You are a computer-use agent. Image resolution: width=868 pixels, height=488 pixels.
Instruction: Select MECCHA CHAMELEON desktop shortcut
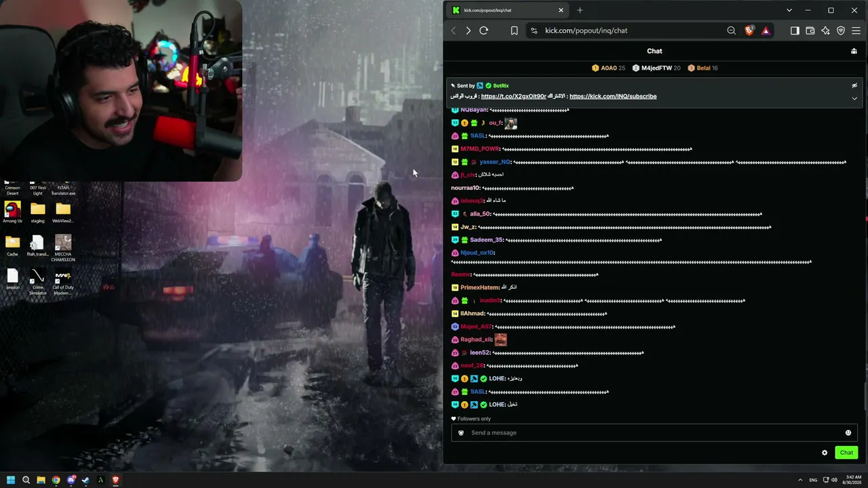tap(63, 248)
